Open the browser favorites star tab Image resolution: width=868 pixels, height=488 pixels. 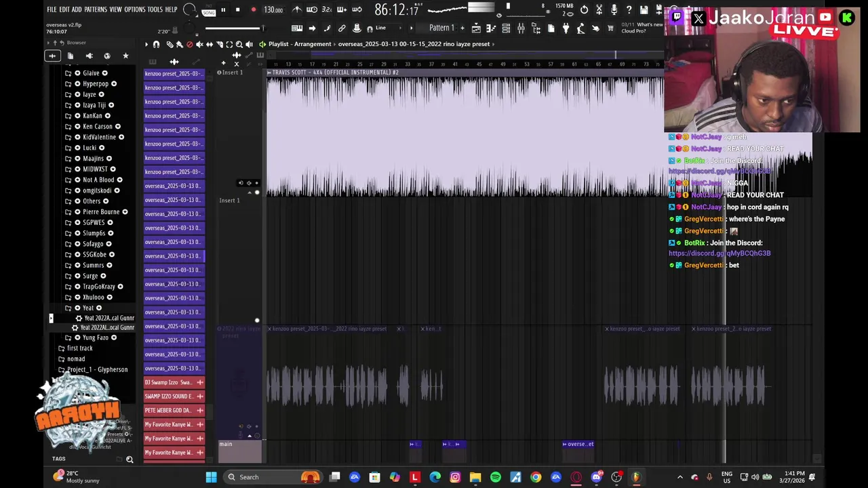point(125,56)
